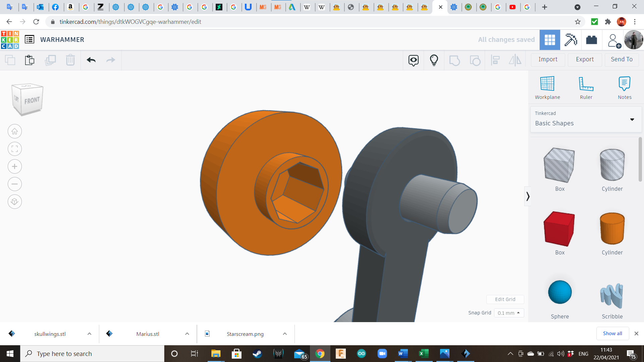Select the red solid Box shape
The height and width of the screenshot is (362, 644).
click(559, 229)
